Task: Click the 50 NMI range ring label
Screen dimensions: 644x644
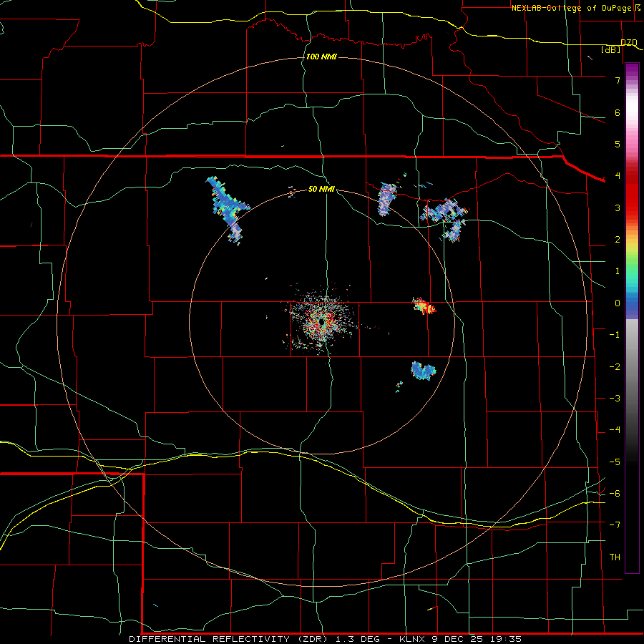Action: [x=321, y=189]
